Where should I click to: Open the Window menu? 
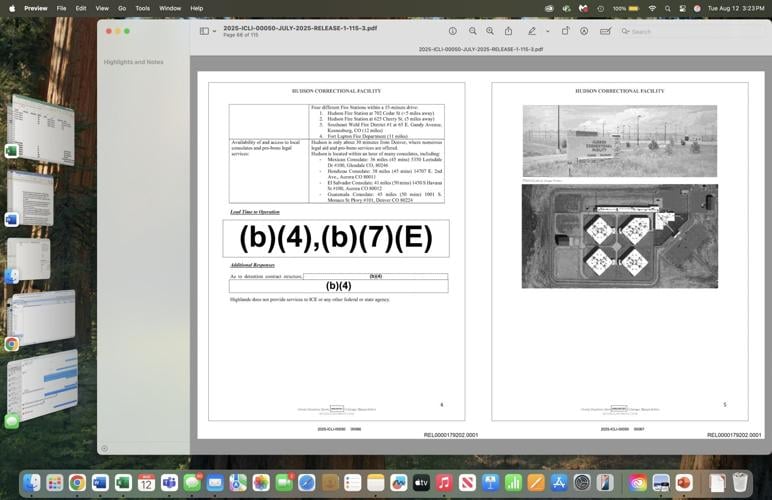(x=170, y=8)
